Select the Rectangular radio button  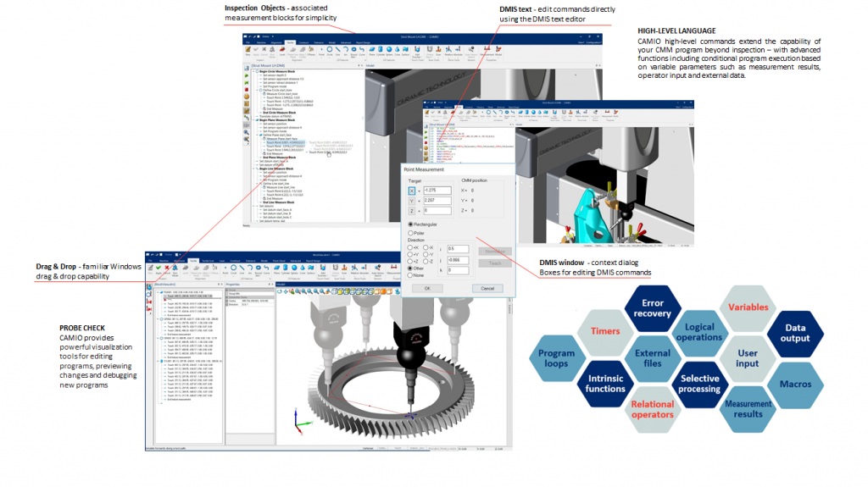tap(412, 224)
